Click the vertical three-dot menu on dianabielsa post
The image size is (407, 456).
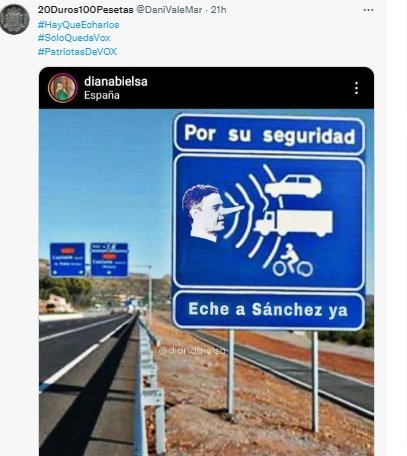[356, 88]
